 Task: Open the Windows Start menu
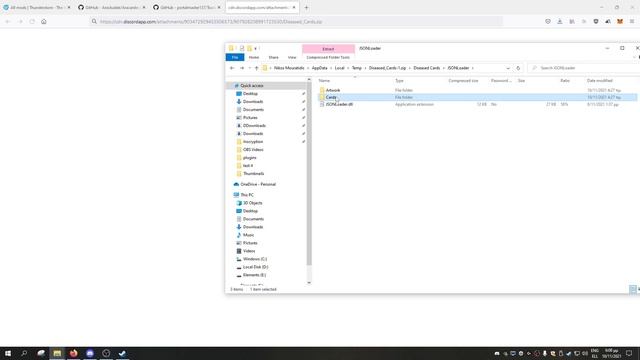[8, 353]
